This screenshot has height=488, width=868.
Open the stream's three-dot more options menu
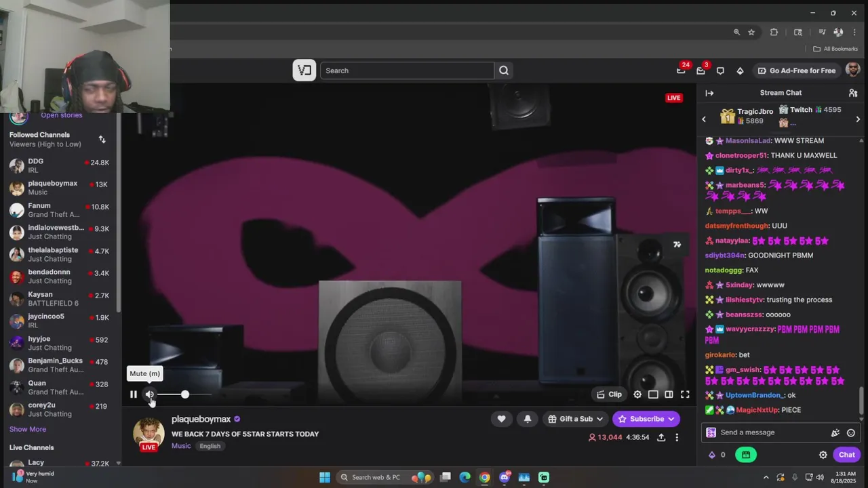click(x=677, y=437)
